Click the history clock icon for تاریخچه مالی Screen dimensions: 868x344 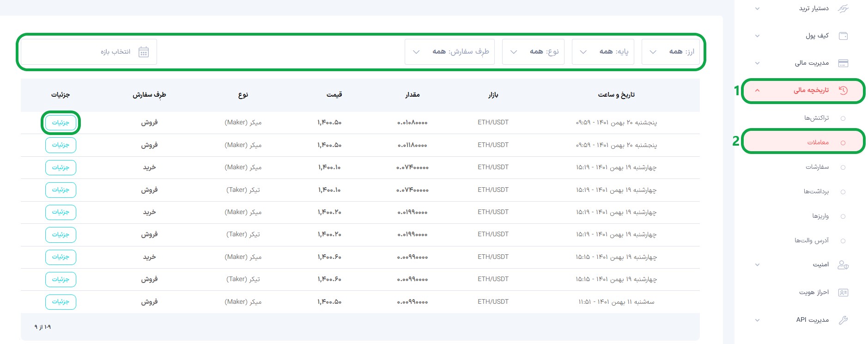tap(843, 91)
